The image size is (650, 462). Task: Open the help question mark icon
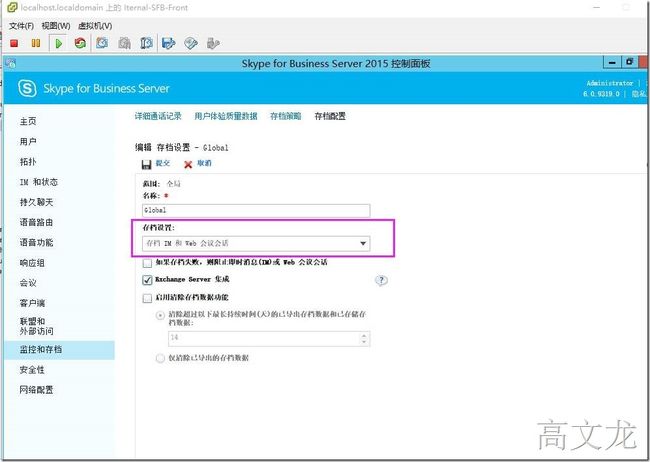pyautogui.click(x=381, y=281)
